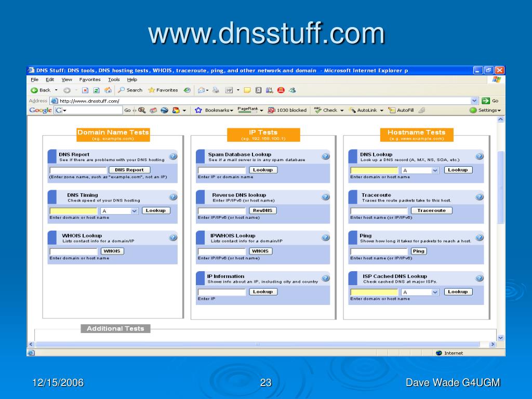Open the help icon for Reverse DNS lookup
This screenshot has width=532, height=399.
point(325,197)
